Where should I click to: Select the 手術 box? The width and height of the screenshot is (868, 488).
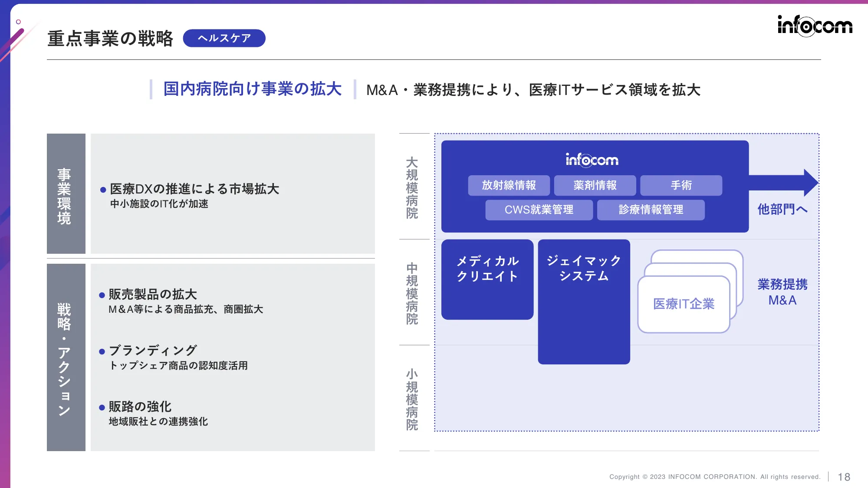(x=681, y=185)
